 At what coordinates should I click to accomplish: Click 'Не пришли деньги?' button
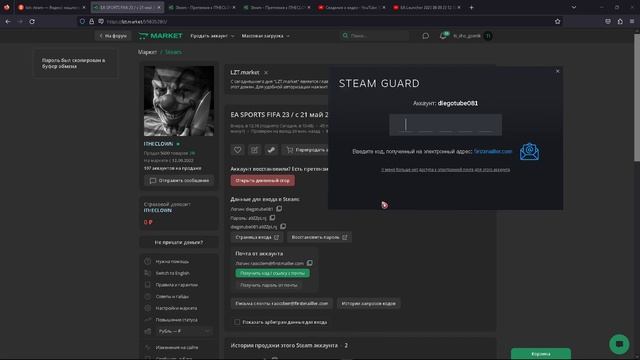[179, 242]
